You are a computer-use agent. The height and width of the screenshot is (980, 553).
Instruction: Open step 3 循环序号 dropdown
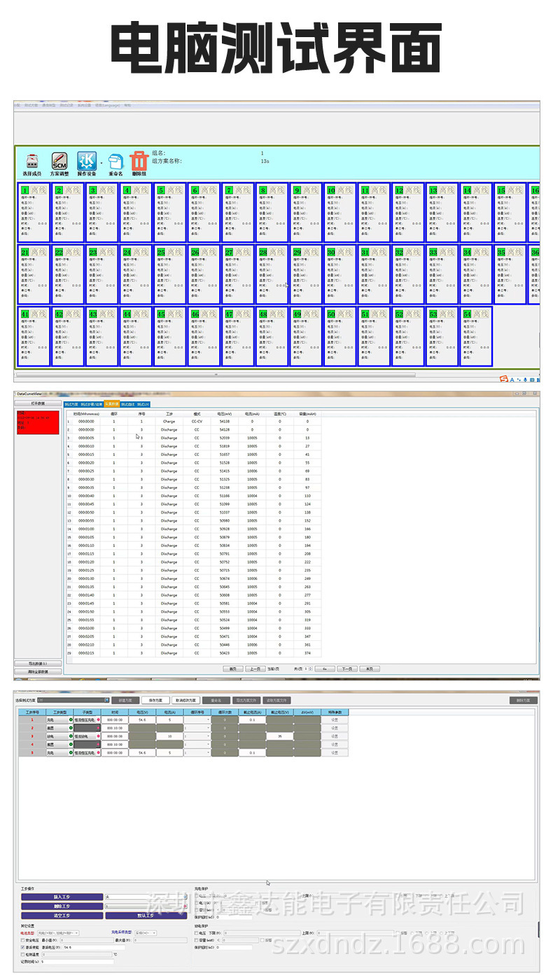point(197,736)
